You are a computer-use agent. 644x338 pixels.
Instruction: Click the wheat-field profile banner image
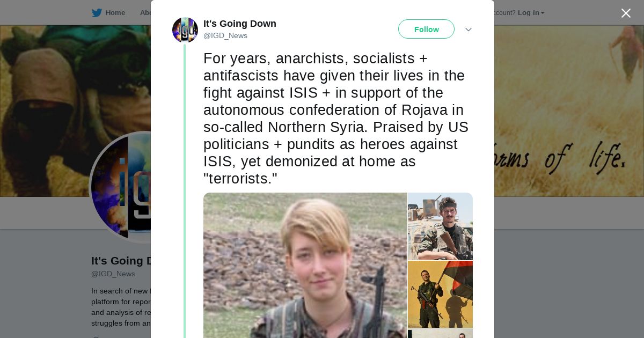(x=569, y=111)
